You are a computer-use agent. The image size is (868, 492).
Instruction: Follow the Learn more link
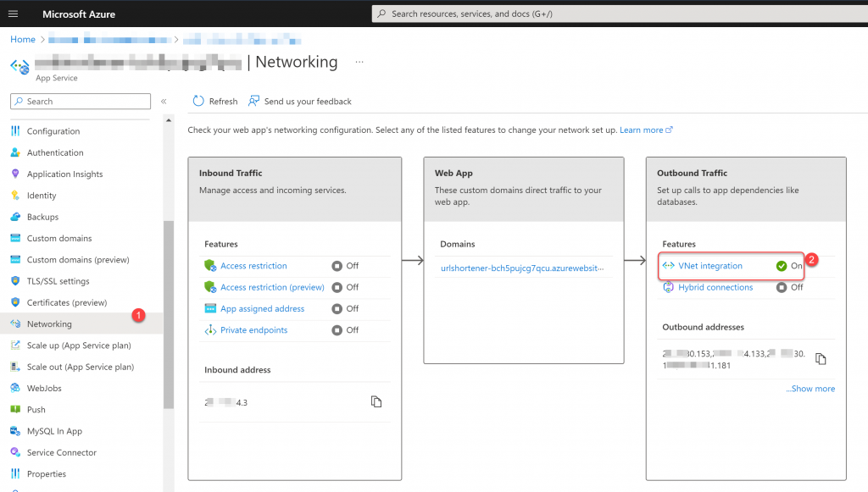646,130
